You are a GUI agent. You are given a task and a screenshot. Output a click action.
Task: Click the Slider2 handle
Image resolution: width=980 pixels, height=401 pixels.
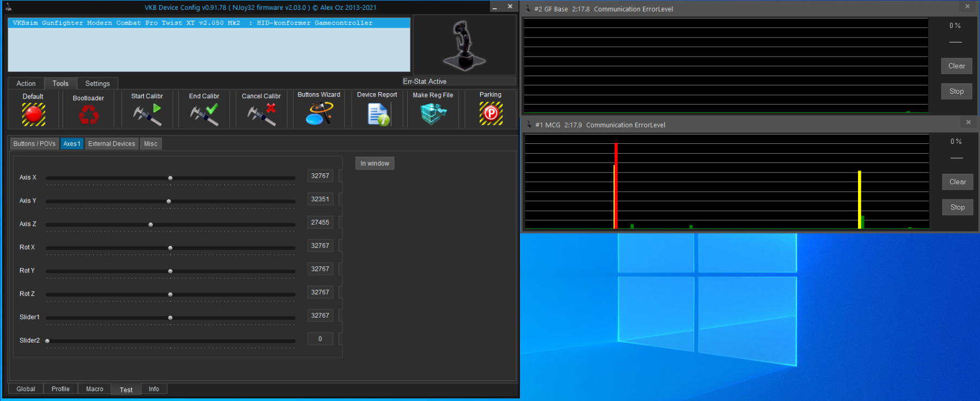click(47, 341)
